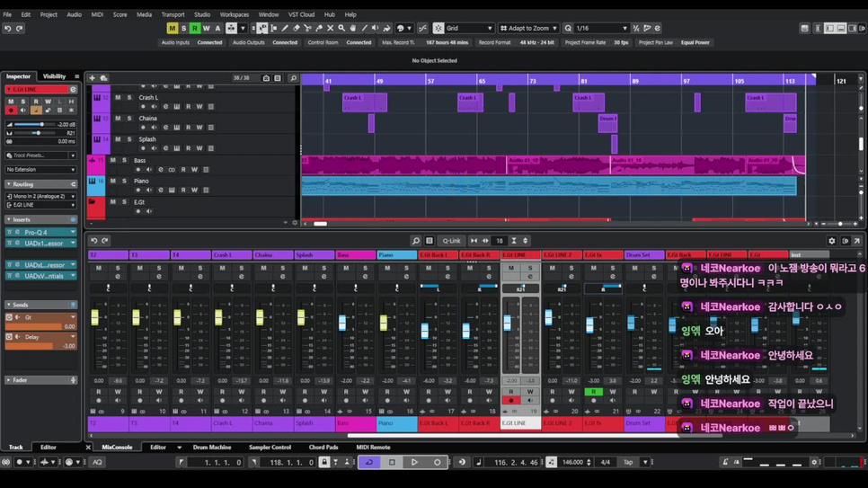Open the Drum Machine tab
Screen dimensions: 868x488
pyautogui.click(x=212, y=447)
